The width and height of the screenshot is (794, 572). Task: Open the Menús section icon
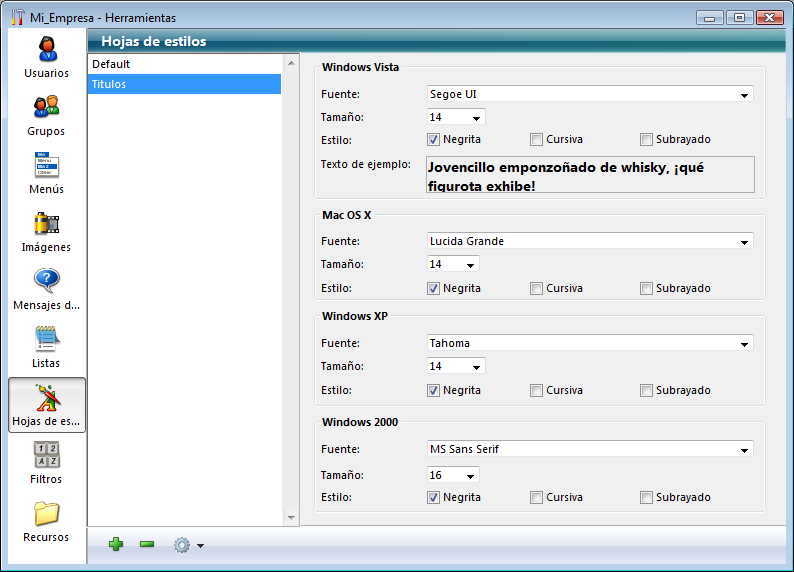coord(46,165)
